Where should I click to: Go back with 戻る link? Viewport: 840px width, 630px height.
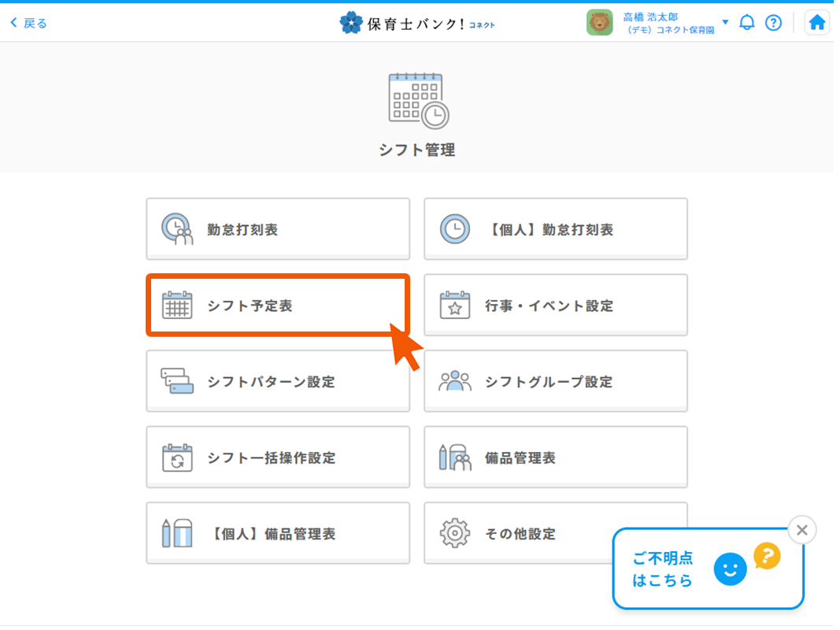(28, 23)
